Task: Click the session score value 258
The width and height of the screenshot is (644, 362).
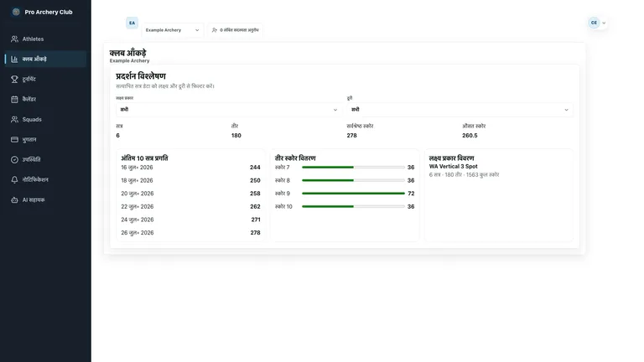Action: click(255, 194)
